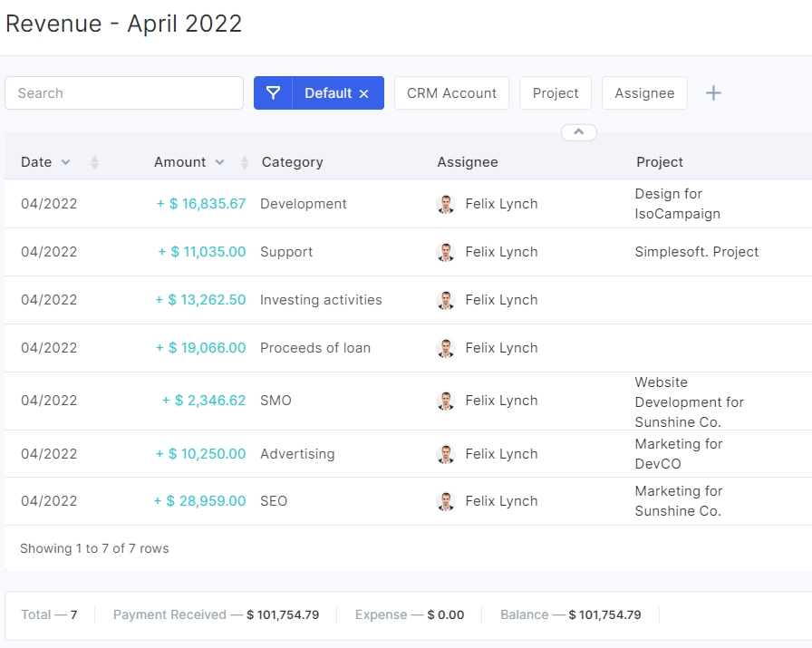
Task: Click the Proceeds of loan category cell
Action: coord(314,348)
